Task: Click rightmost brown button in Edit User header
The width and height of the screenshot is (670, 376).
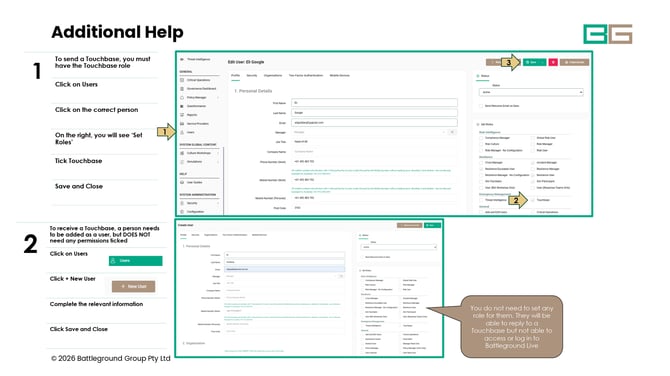Action: (574, 62)
